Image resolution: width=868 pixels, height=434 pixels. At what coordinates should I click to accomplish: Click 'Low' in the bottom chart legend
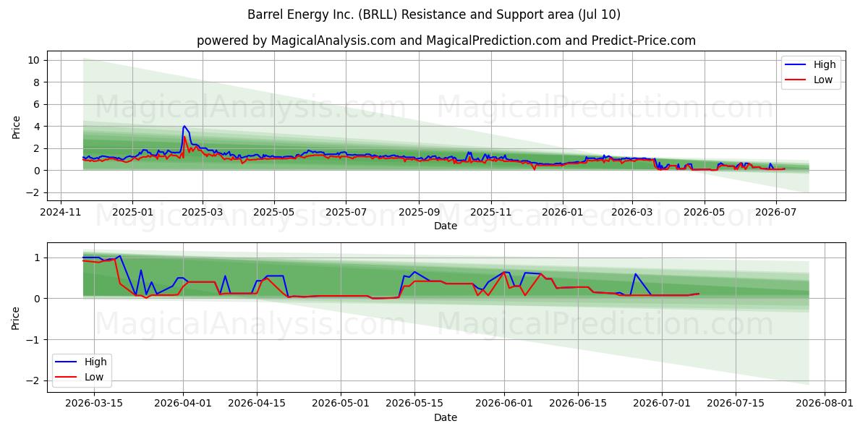pyautogui.click(x=94, y=377)
